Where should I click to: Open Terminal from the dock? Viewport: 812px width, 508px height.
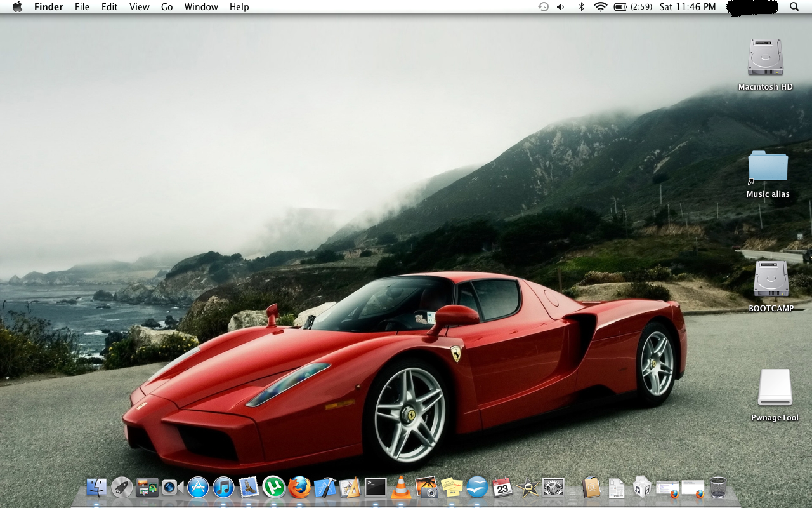(376, 488)
